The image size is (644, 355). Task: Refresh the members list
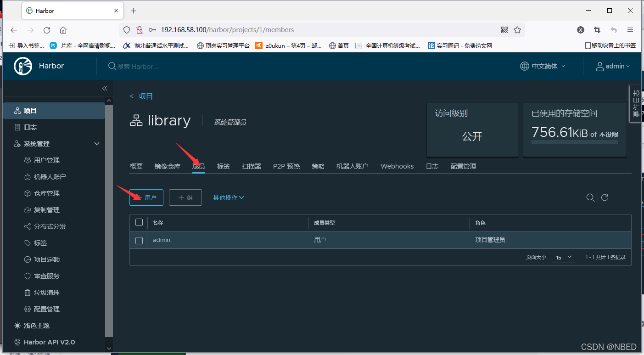coord(605,197)
